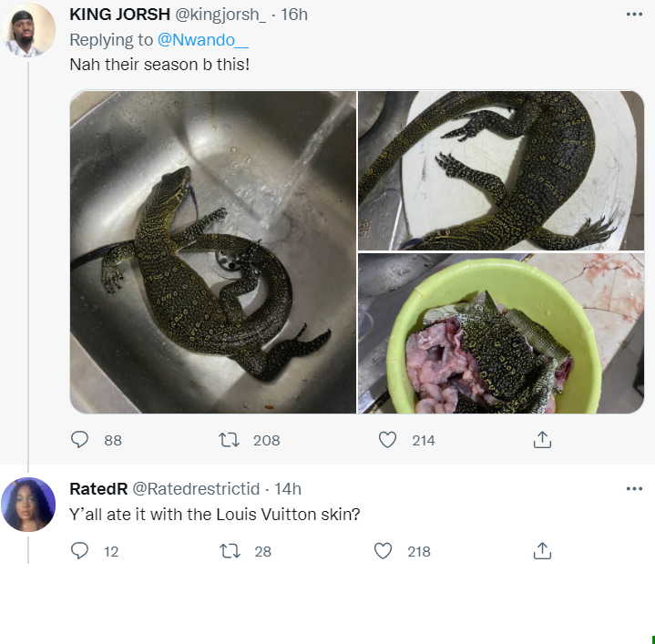Share the KING JORSH tweet
The image size is (655, 644).
point(542,440)
